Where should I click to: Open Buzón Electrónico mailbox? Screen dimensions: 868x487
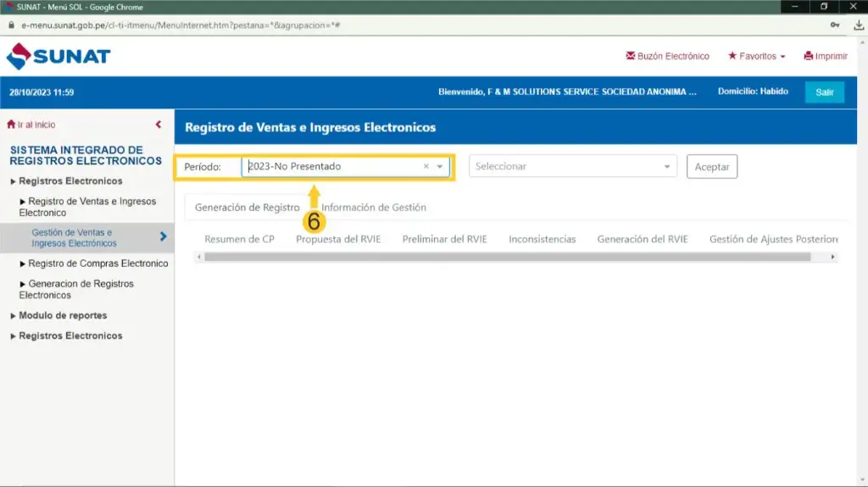(667, 56)
